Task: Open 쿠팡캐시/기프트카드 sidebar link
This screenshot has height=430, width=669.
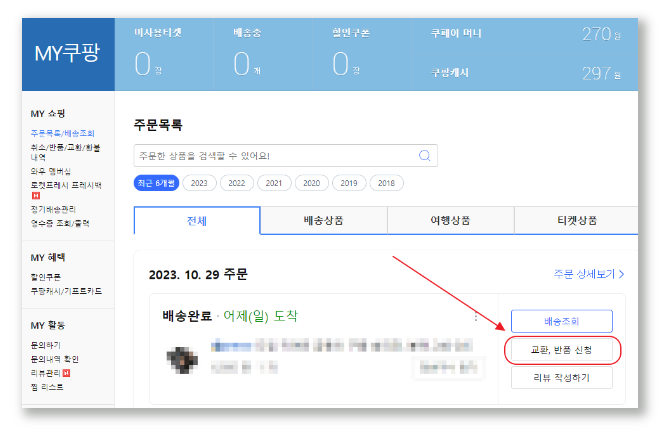Action: (66, 291)
